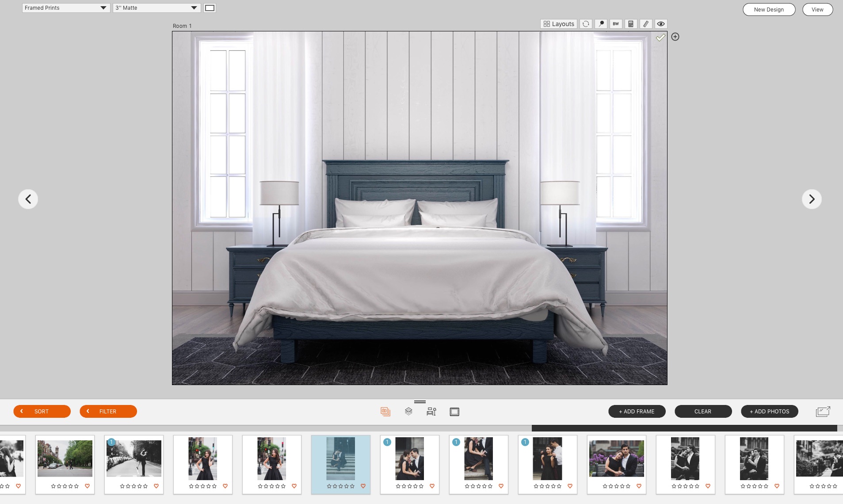The width and height of the screenshot is (843, 504).
Task: Toggle heart on black-and-white street kiss photo
Action: point(156,486)
